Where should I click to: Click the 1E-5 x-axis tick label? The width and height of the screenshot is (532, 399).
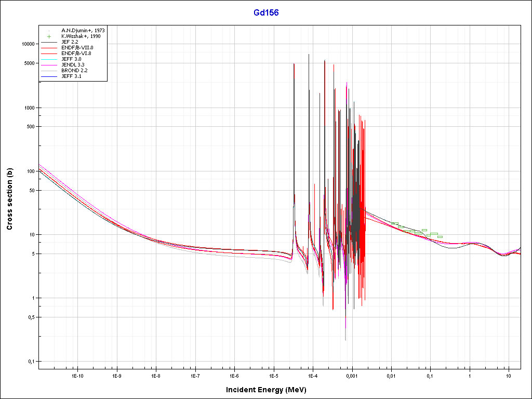[x=273, y=375]
